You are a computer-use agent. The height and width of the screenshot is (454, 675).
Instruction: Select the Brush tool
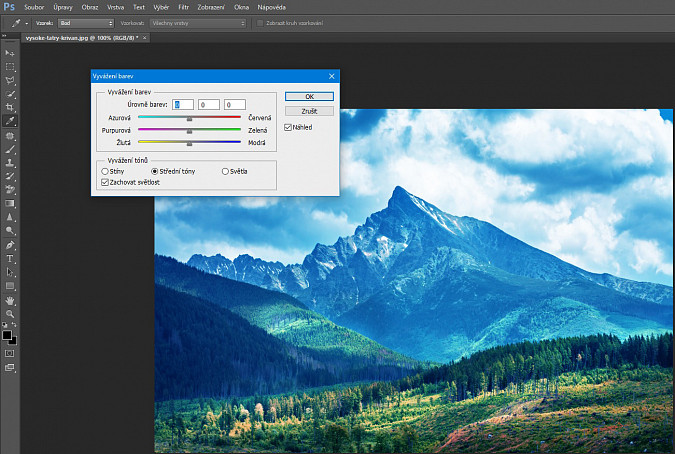tap(9, 149)
